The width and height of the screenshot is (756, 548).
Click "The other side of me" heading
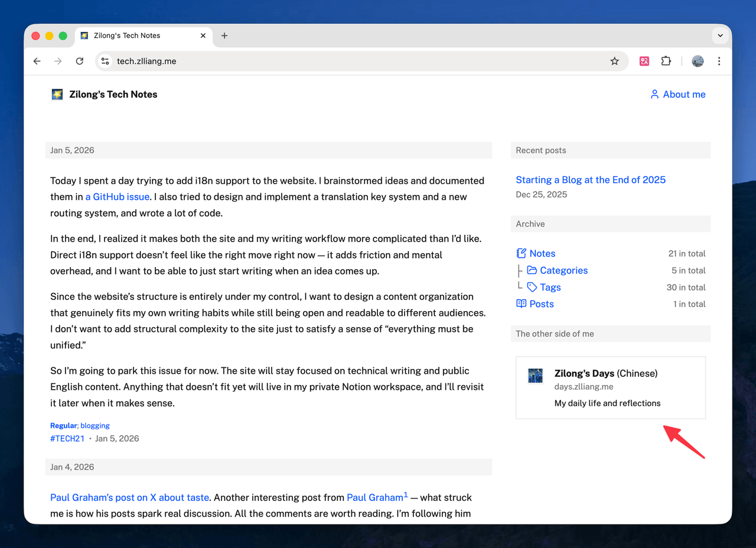555,334
